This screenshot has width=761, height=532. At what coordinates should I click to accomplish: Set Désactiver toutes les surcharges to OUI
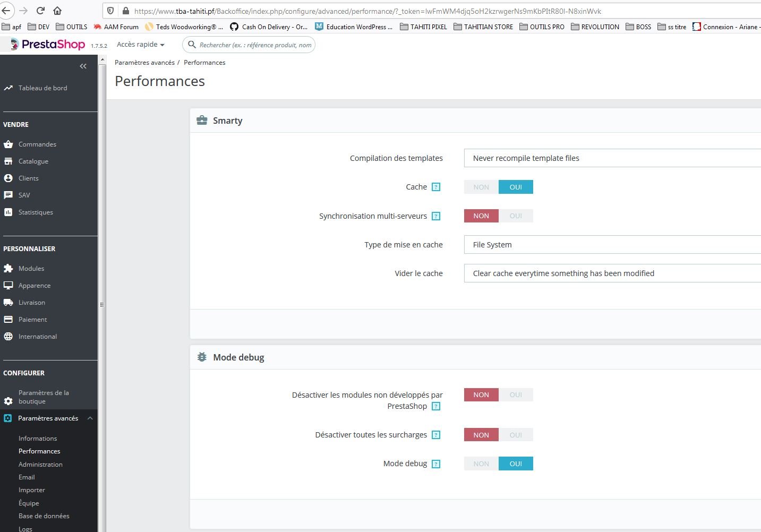coord(516,435)
